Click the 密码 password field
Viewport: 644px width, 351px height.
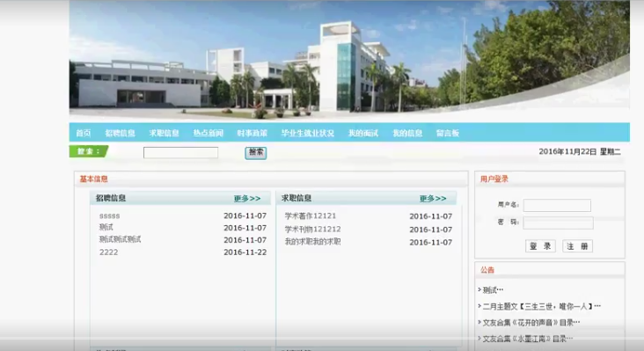coord(558,223)
